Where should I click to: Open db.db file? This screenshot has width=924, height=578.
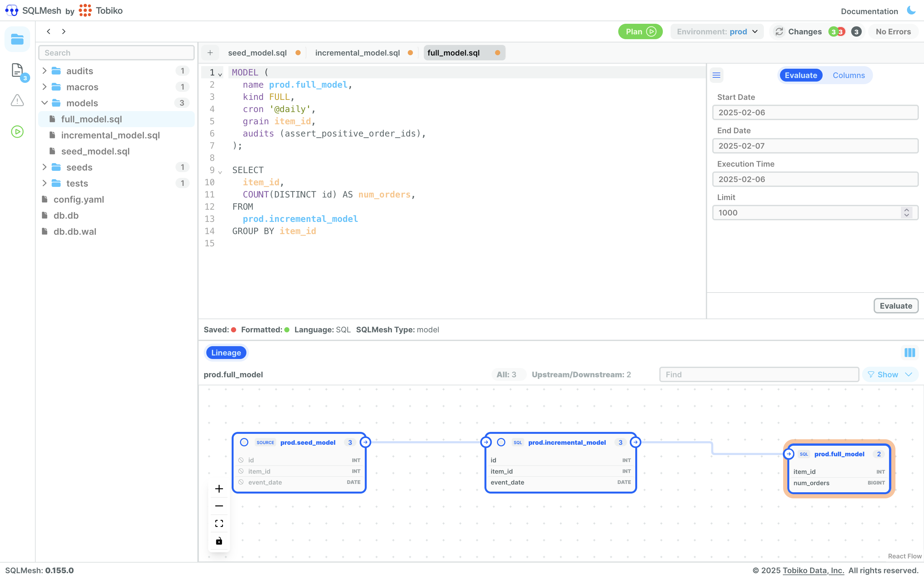click(116, 215)
